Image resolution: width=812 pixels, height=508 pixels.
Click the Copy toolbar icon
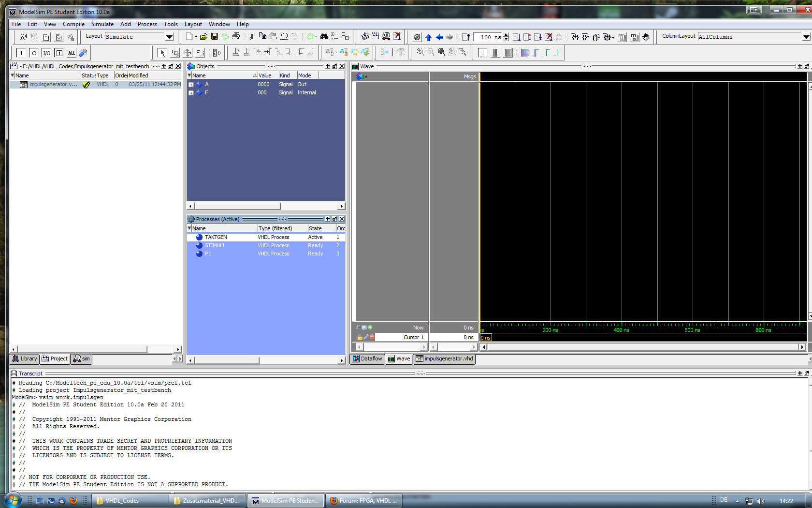262,37
